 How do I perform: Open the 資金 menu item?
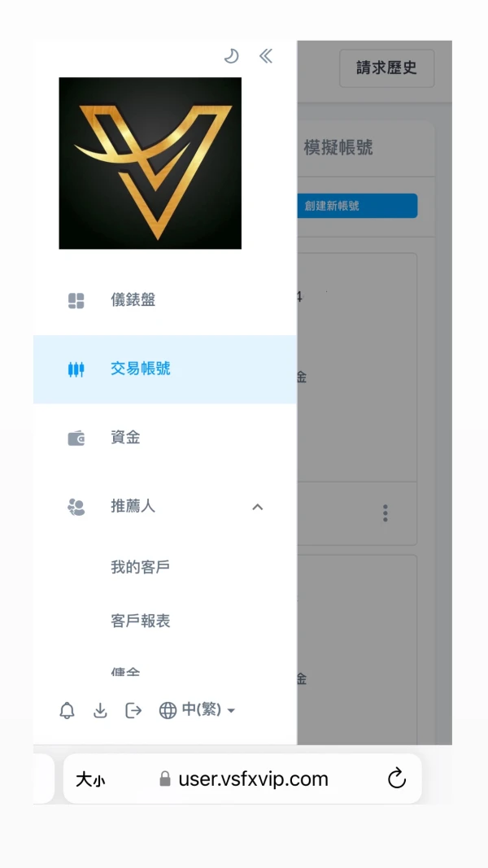click(x=165, y=438)
